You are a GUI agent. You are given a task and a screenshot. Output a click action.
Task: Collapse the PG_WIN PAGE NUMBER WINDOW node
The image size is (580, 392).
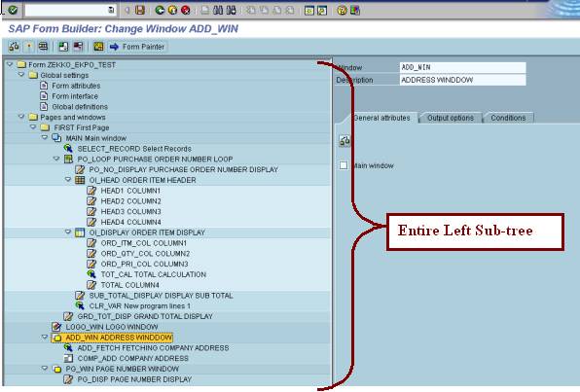tap(45, 369)
